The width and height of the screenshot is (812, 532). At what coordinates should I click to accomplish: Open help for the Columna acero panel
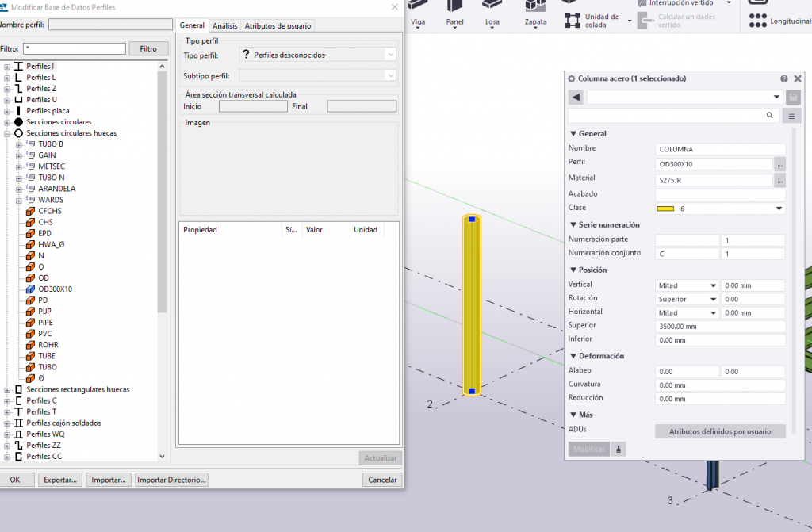pos(784,78)
